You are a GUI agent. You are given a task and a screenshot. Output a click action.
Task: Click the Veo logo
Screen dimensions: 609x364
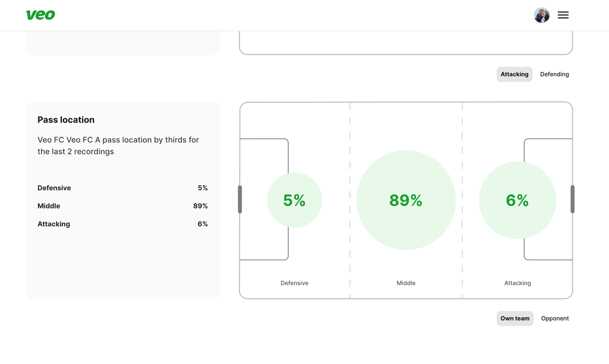40,15
